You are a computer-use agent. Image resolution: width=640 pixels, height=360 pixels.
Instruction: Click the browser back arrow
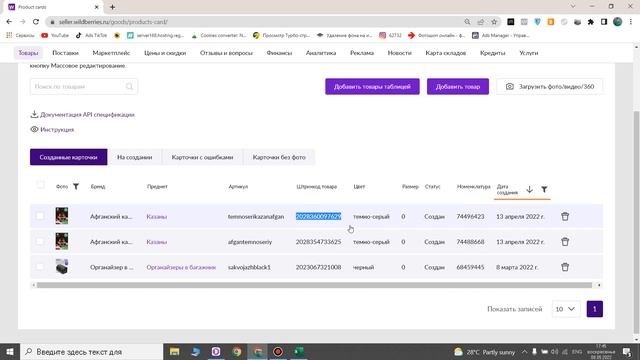(x=9, y=22)
